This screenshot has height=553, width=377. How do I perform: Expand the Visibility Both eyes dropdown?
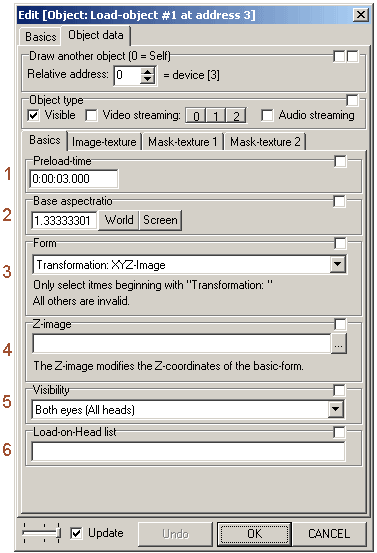point(335,409)
